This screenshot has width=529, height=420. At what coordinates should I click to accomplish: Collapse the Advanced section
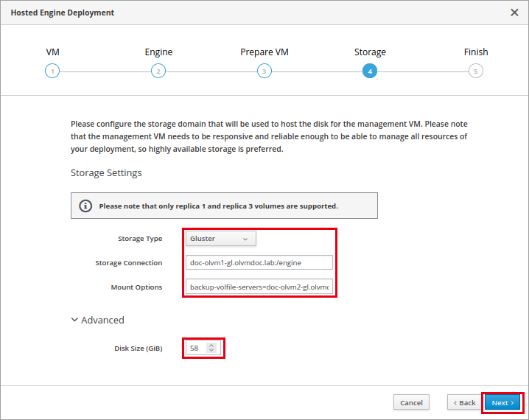pos(98,320)
